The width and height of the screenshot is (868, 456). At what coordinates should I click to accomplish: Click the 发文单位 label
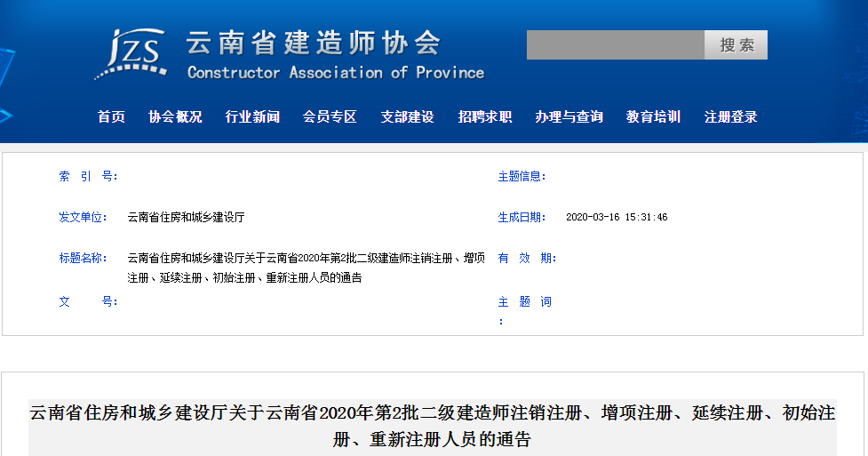tap(83, 217)
